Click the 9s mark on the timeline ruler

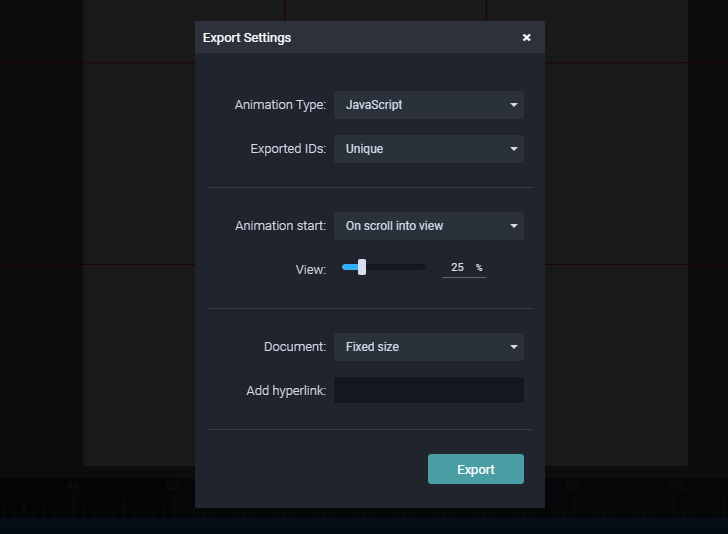pyautogui.click(x=572, y=486)
